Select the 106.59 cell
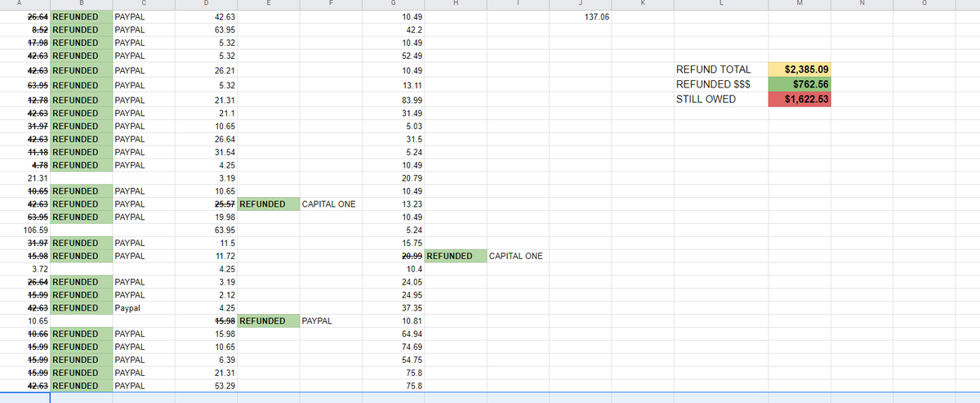 pos(24,230)
